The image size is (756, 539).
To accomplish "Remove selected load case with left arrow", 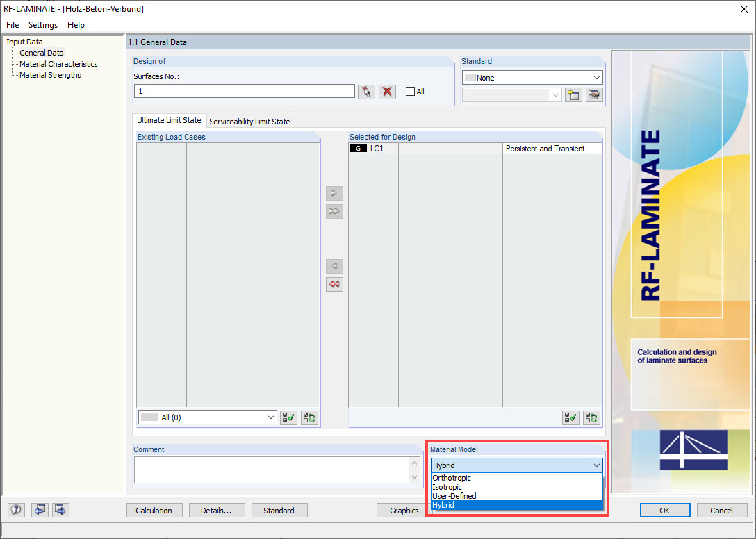I will (x=334, y=266).
